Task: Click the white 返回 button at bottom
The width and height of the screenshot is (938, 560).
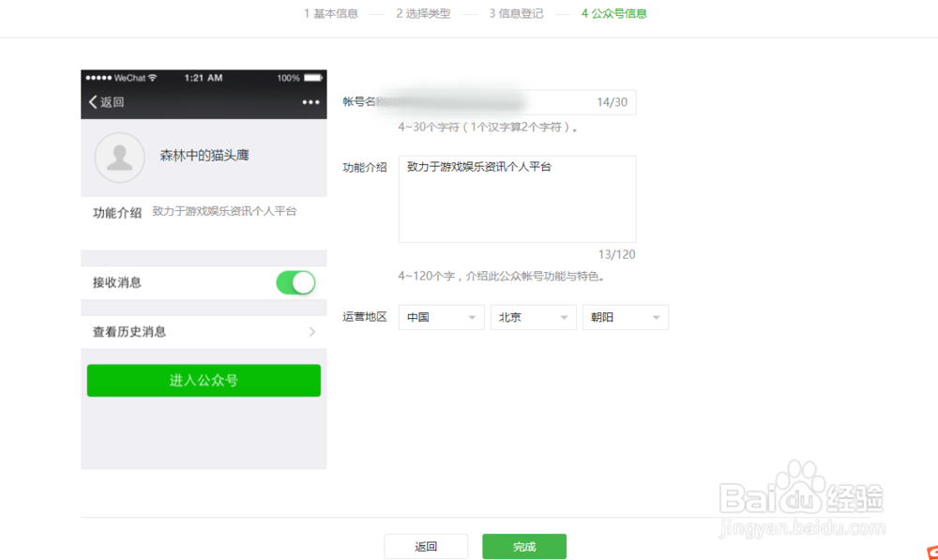Action: click(x=426, y=546)
